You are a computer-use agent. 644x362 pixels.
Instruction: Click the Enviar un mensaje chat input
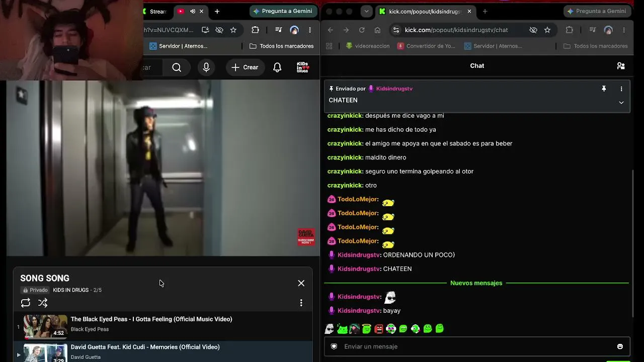[477, 346]
